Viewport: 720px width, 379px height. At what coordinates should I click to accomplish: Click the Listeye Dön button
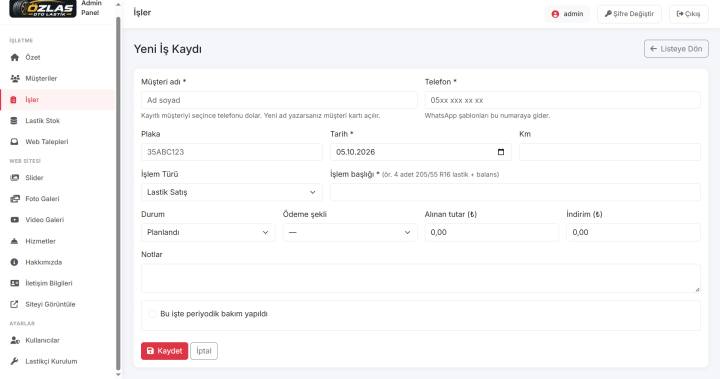point(676,49)
